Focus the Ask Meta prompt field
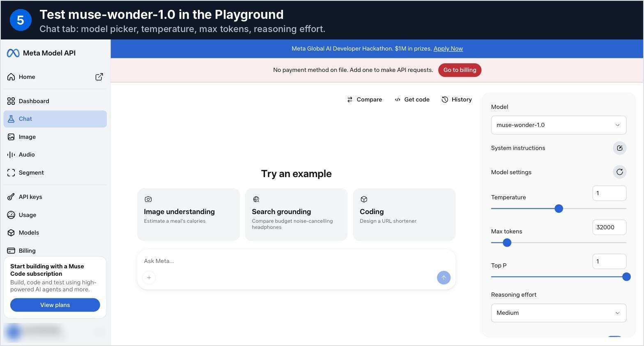Image resolution: width=644 pixels, height=346 pixels. (296, 261)
